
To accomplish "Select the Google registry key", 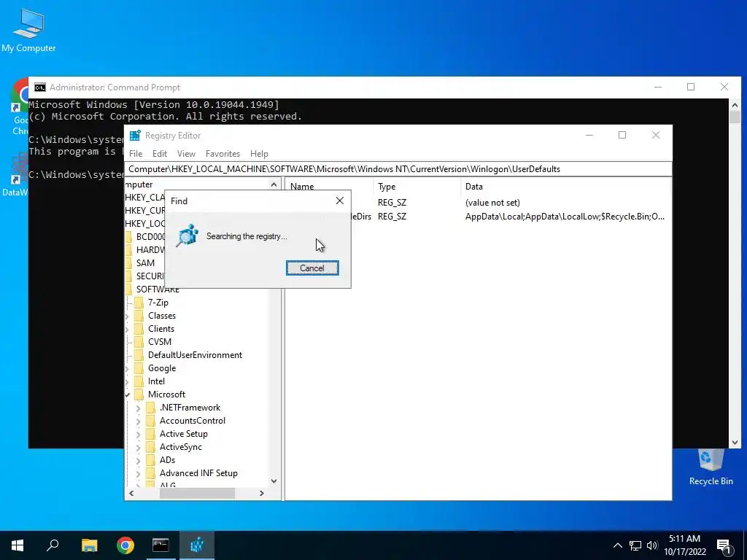I will [161, 368].
